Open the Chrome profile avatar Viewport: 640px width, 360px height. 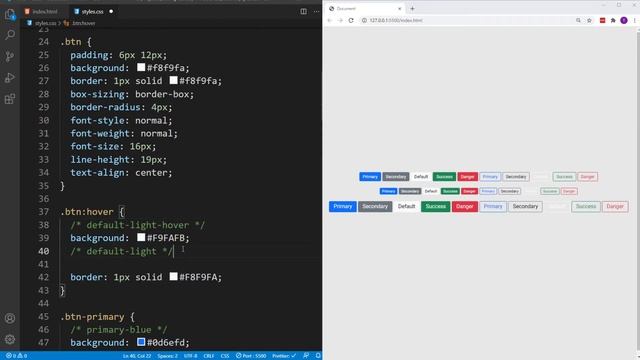pos(624,20)
